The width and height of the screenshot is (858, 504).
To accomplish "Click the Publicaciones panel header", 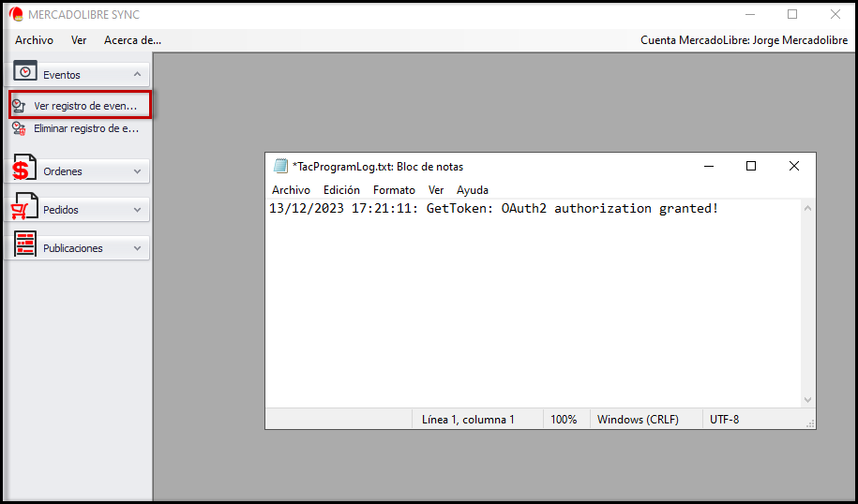I will click(77, 247).
